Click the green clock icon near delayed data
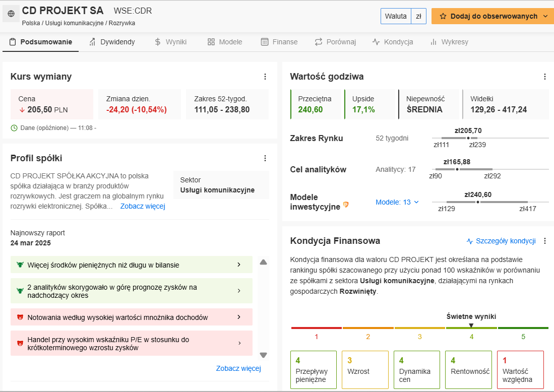The image size is (554, 392). [x=14, y=128]
